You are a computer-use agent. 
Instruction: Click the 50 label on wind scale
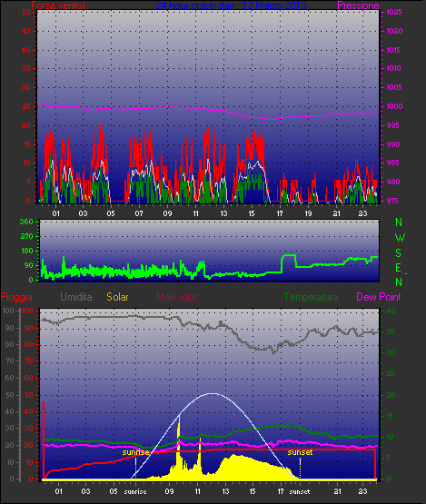coord(26,12)
